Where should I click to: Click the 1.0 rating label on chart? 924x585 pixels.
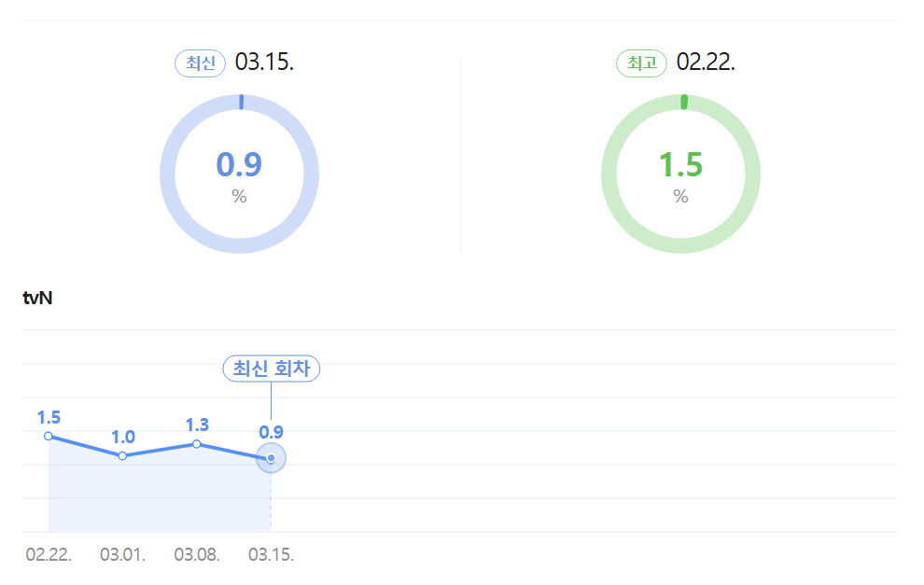[x=123, y=438]
